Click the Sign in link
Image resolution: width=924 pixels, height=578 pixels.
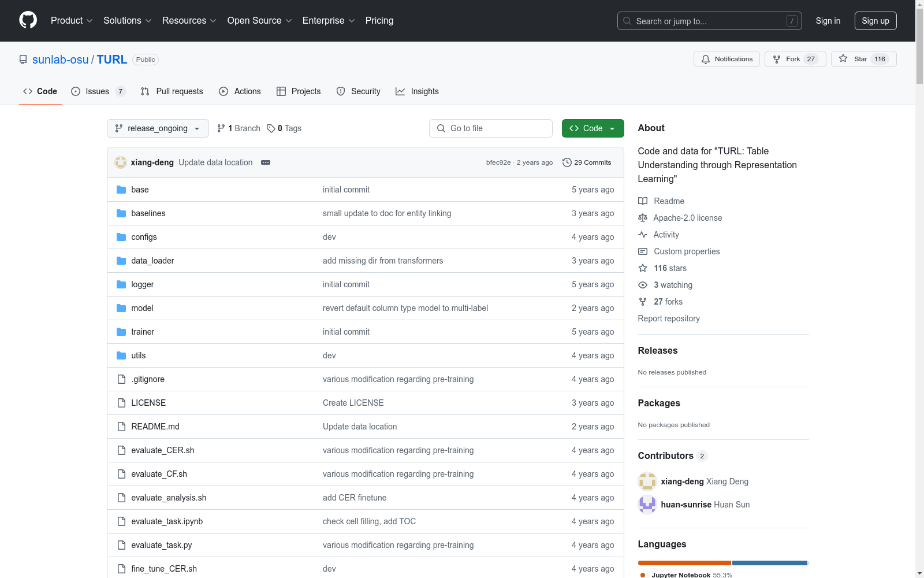[x=828, y=21]
